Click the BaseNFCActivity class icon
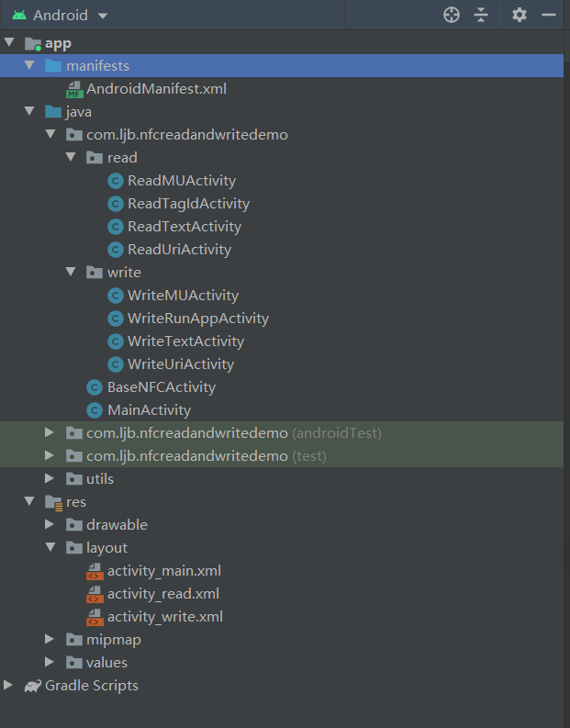570x728 pixels. [x=95, y=387]
